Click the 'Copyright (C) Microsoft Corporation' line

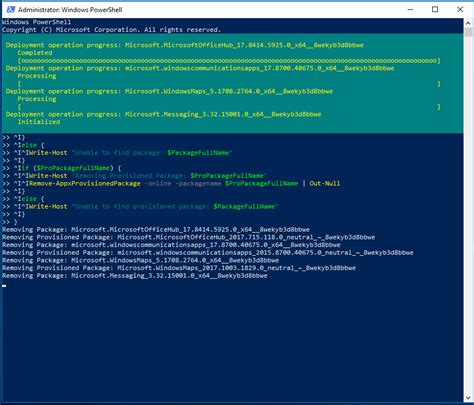[111, 30]
